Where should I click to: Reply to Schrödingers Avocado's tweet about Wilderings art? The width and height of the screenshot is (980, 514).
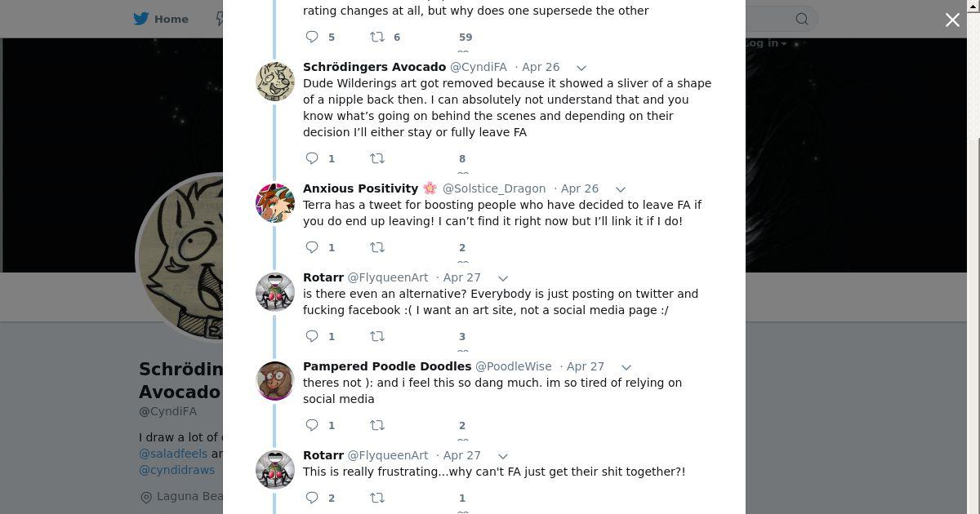click(312, 158)
